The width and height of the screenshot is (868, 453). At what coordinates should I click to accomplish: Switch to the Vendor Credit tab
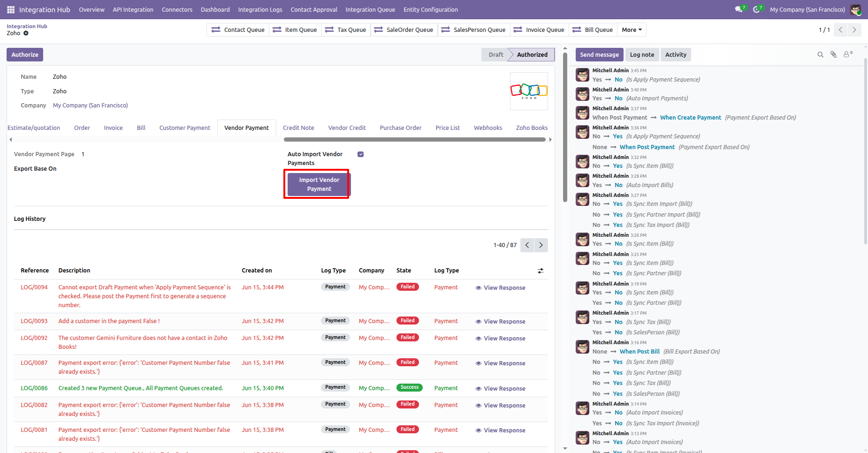(x=347, y=128)
